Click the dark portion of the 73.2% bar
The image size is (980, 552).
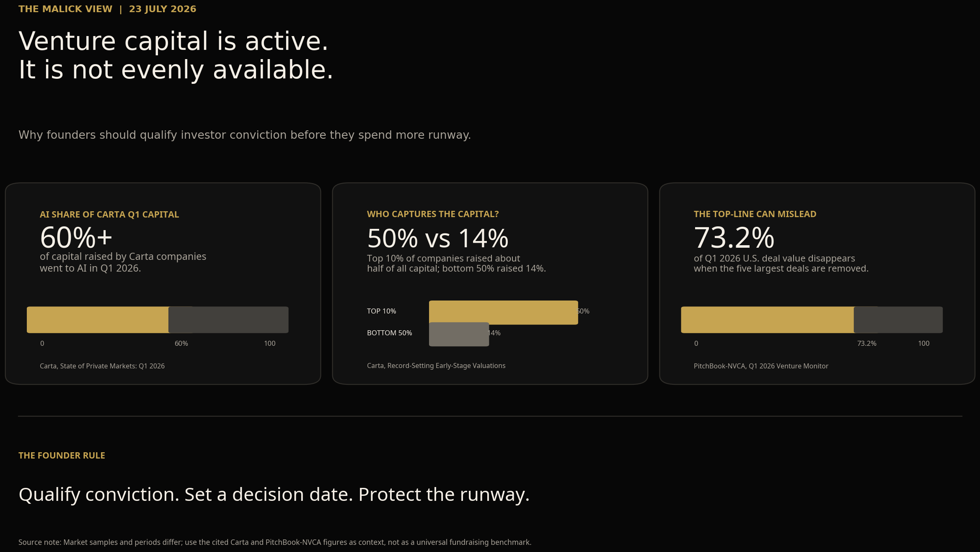(898, 320)
